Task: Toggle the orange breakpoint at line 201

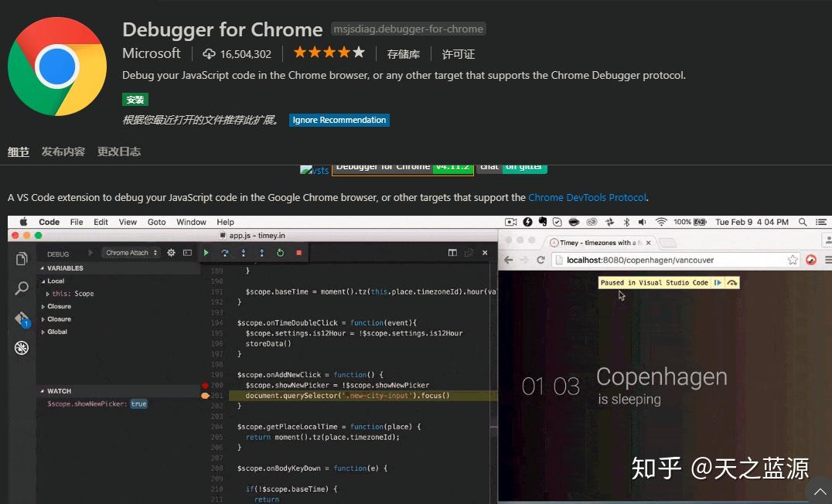Action: [205, 396]
